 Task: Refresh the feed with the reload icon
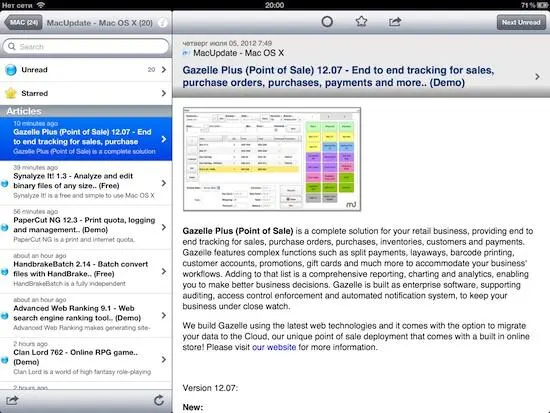click(159, 400)
